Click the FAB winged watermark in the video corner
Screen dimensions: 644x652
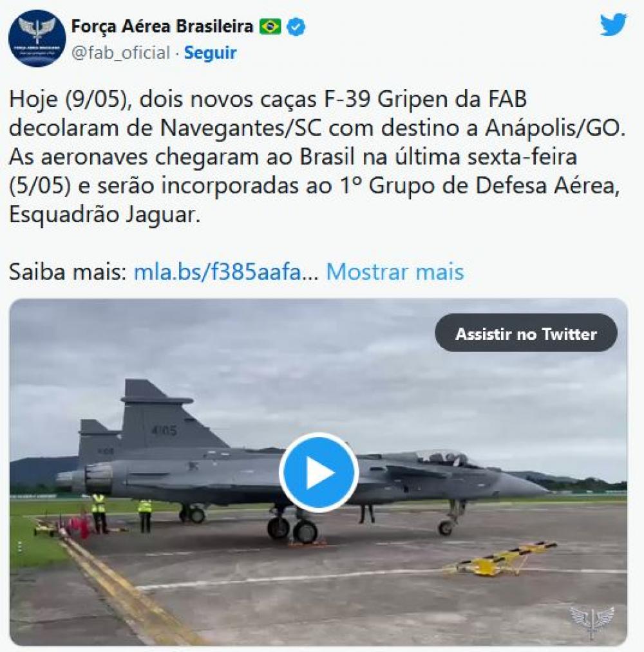592,621
